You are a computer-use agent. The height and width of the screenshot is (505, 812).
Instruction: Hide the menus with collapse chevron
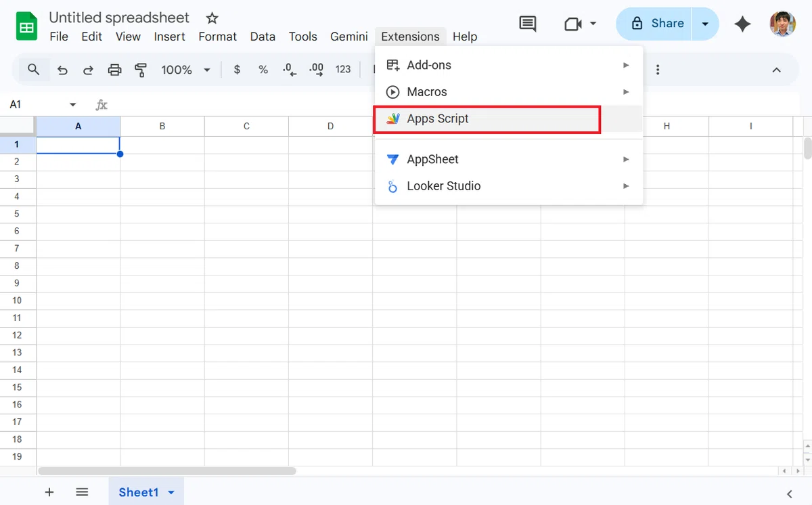click(777, 70)
